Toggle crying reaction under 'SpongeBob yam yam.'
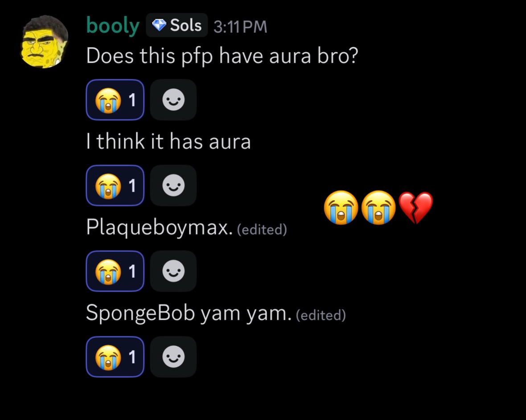The width and height of the screenshot is (526, 420). pos(115,357)
